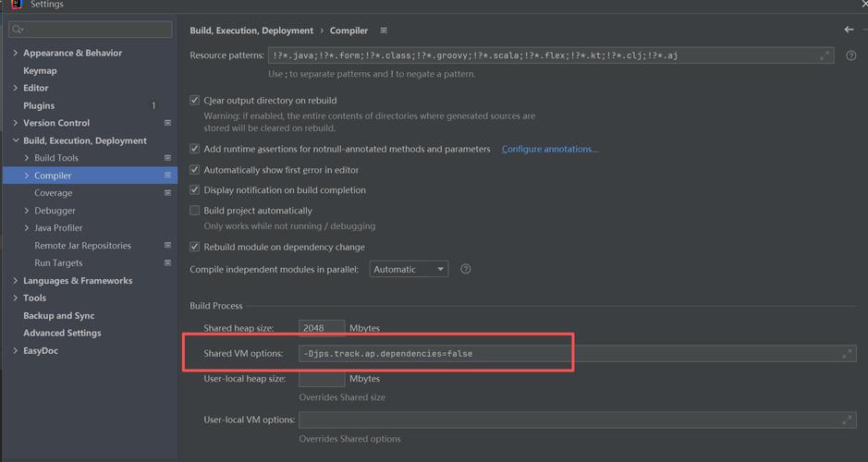Screen dimensions: 868x462
Task: Open the Compile modules in parallel dropdown
Action: [409, 270]
